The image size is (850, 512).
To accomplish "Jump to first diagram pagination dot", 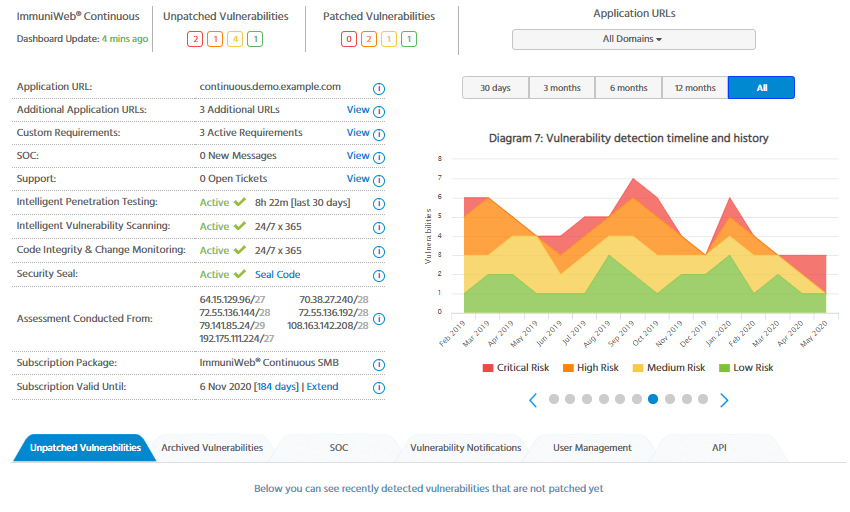I will [553, 399].
